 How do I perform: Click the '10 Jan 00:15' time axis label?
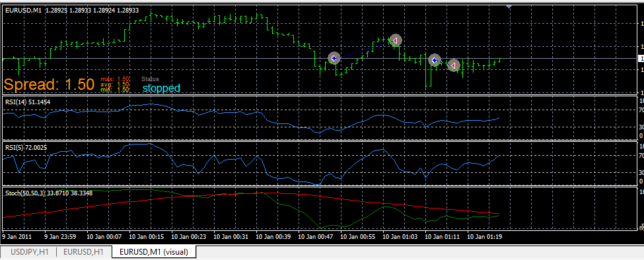(x=147, y=237)
